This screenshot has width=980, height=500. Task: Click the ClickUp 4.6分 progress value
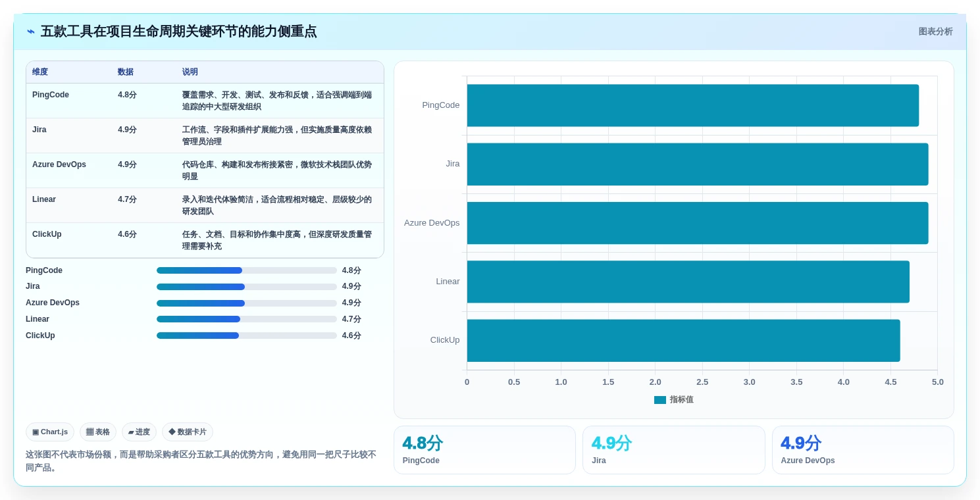pyautogui.click(x=351, y=336)
